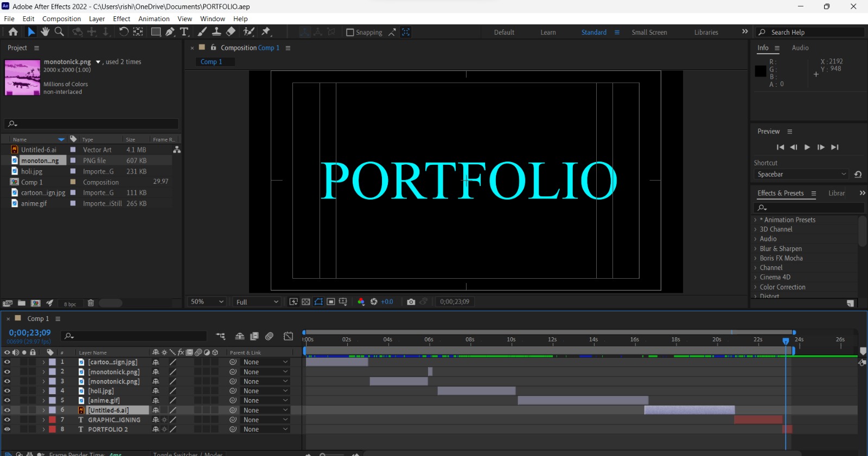Toggle collapse transformations on PORTFOLIO 2 layer

pos(164,429)
